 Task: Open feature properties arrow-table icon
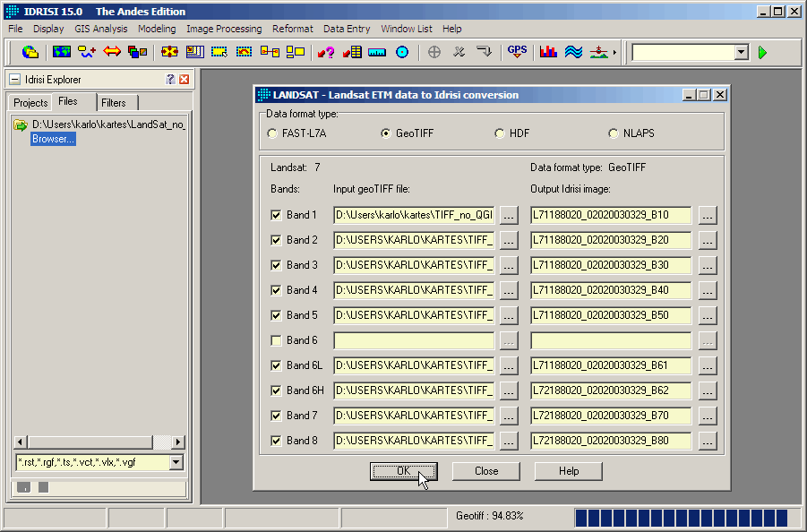click(352, 52)
